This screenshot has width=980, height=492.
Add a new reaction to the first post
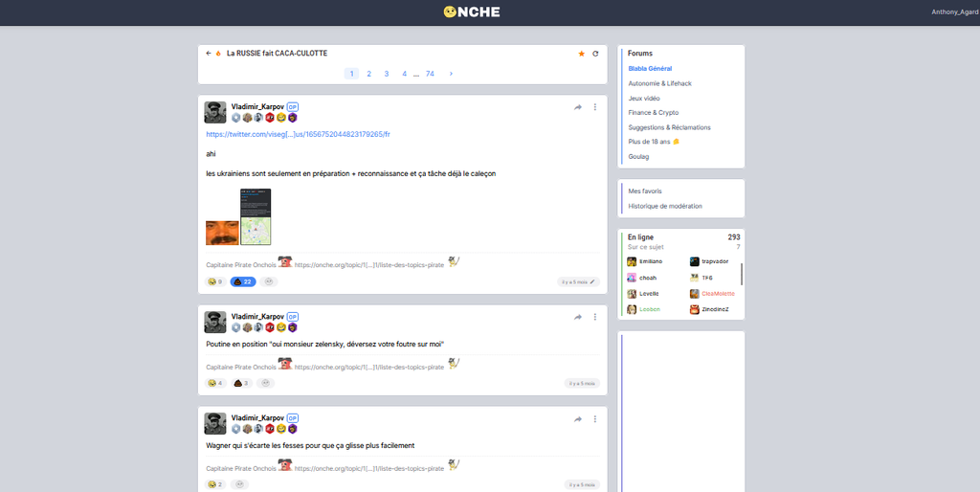(x=269, y=282)
